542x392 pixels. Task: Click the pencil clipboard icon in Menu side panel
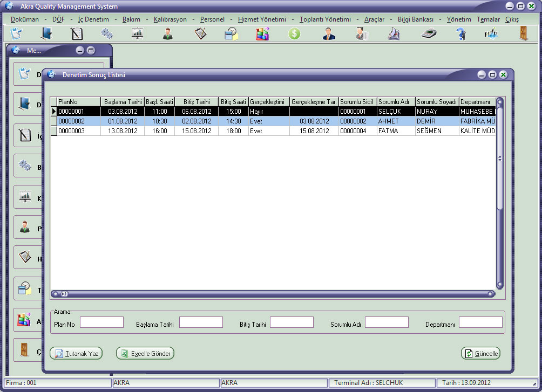(x=25, y=257)
